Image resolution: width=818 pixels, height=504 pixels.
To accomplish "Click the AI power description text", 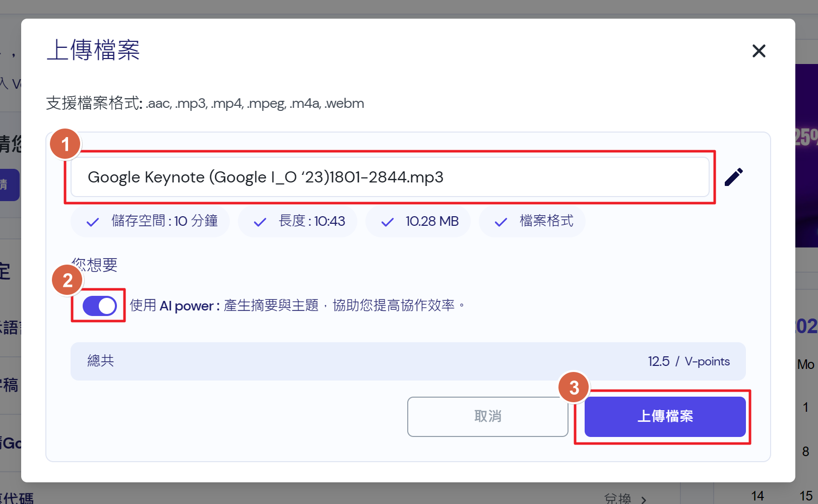I will click(x=297, y=306).
